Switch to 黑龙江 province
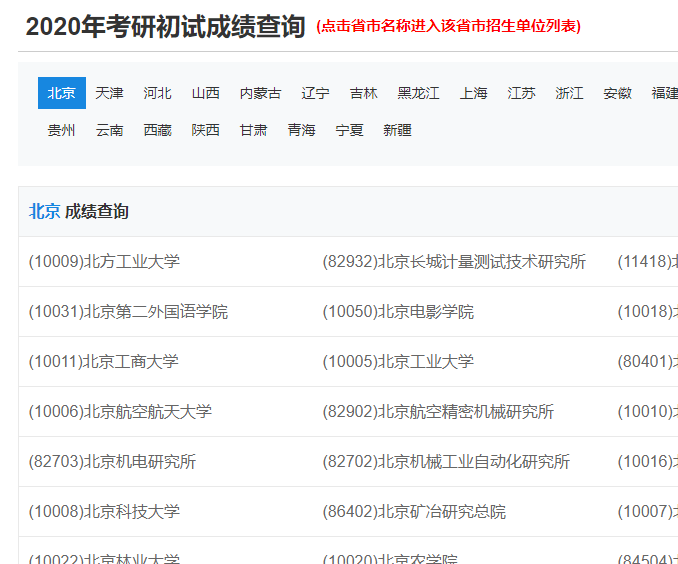 click(x=419, y=93)
